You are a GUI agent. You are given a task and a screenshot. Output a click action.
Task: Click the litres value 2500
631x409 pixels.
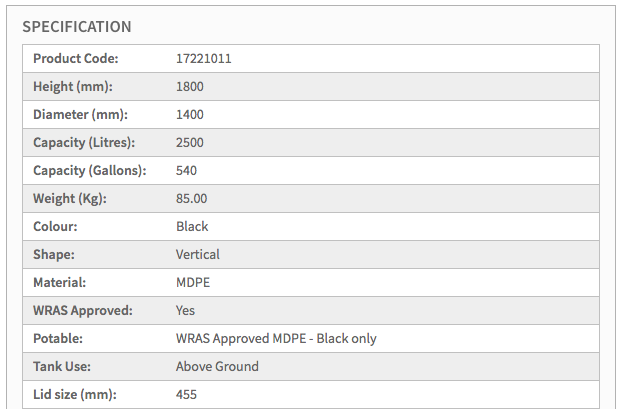click(190, 143)
